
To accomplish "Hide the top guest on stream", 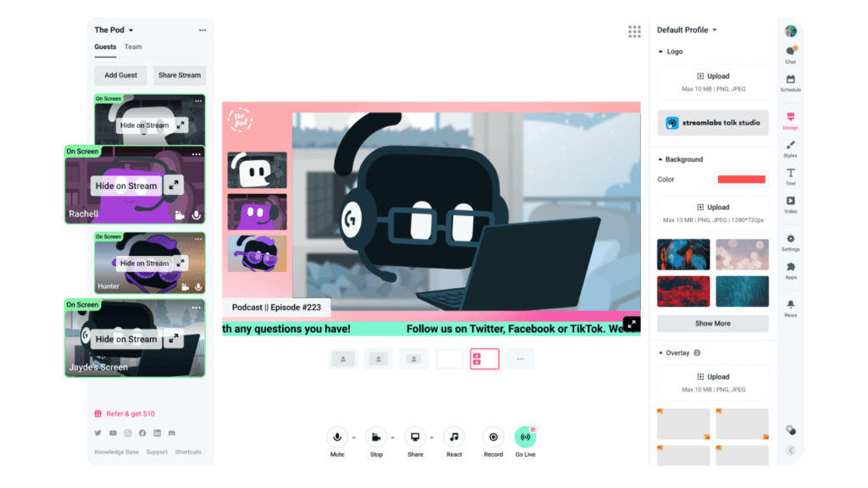I will [x=144, y=125].
